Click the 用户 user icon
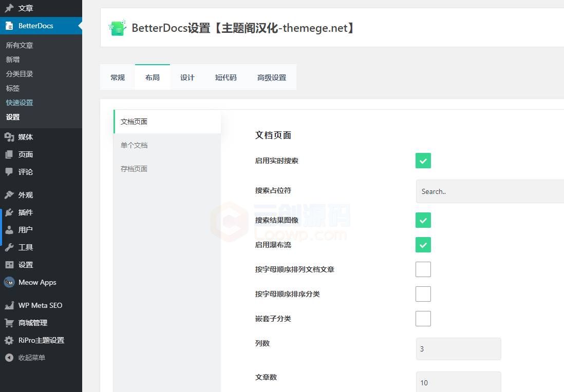The image size is (564, 392). pyautogui.click(x=9, y=229)
